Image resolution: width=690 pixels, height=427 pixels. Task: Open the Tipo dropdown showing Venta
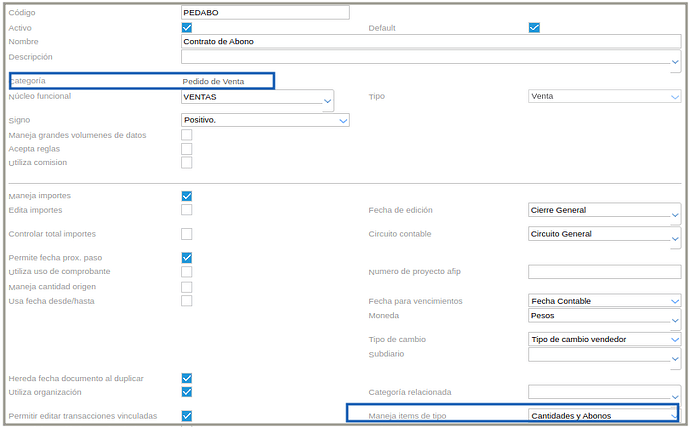pyautogui.click(x=605, y=96)
